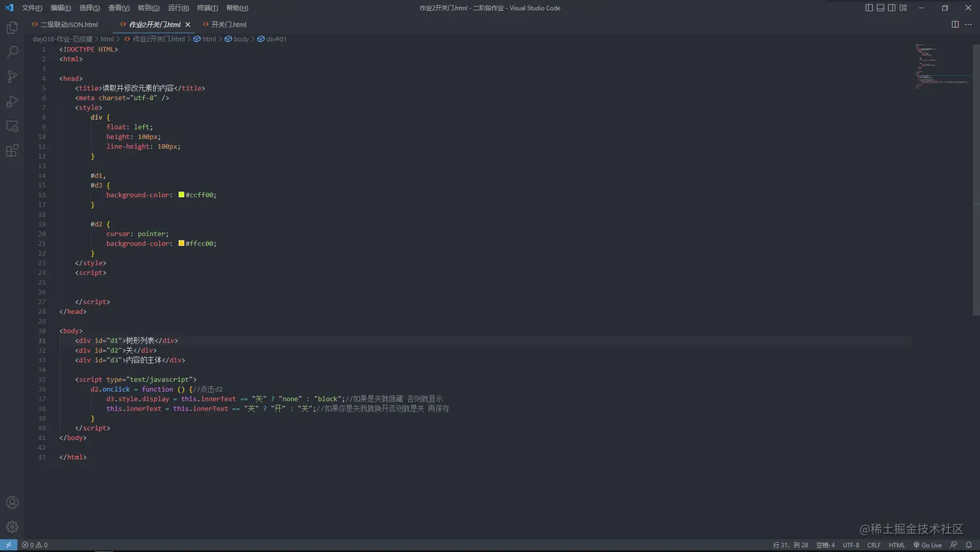Open the Search view in activity bar
The width and height of the screenshot is (980, 552).
click(x=12, y=52)
